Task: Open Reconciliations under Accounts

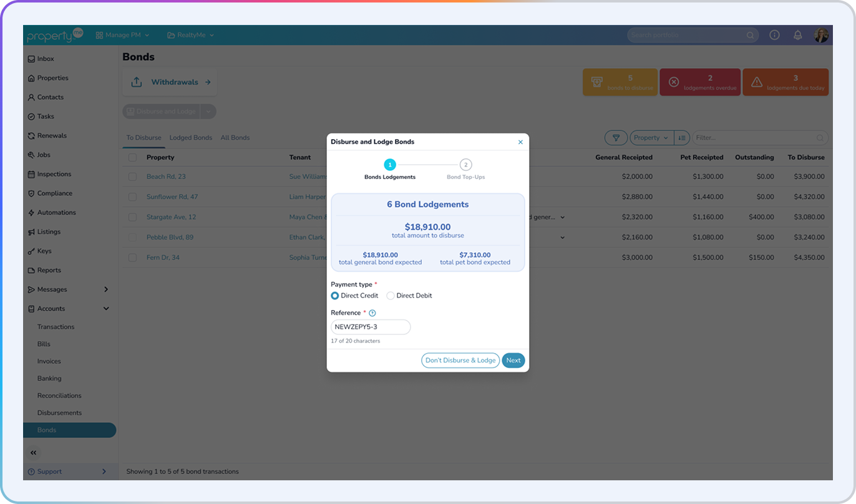Action: 59,395
